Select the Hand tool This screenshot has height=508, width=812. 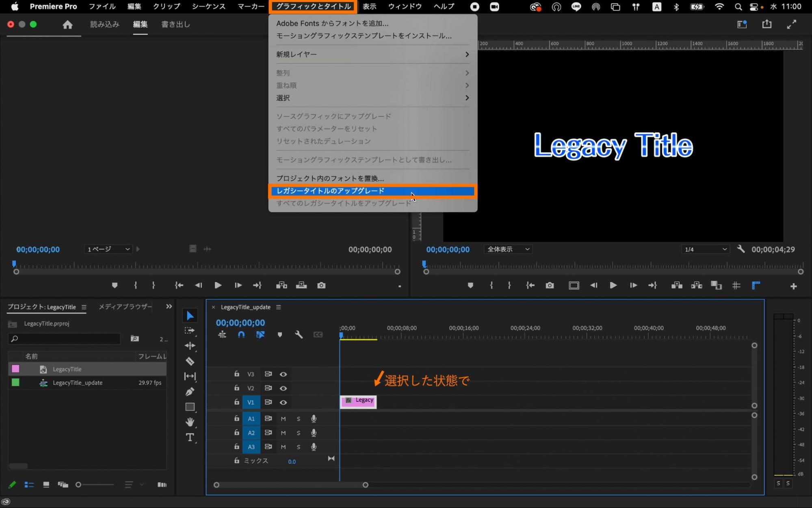point(190,422)
